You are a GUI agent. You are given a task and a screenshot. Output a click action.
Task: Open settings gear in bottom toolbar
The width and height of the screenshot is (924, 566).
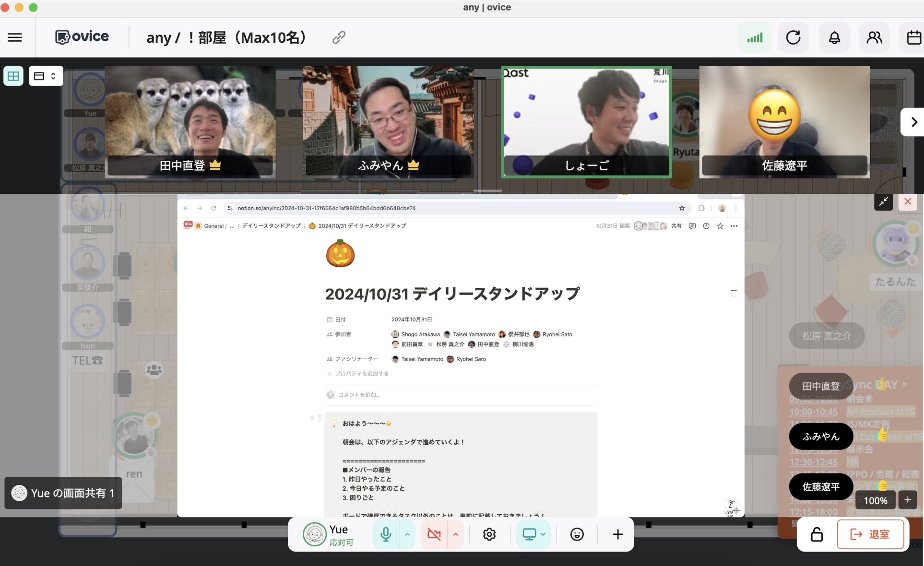[489, 534]
